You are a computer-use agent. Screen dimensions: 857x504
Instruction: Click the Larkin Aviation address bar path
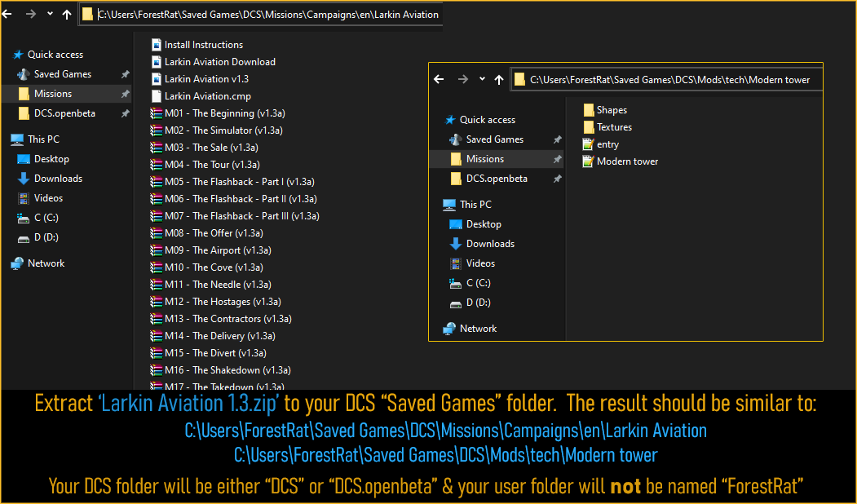coord(267,14)
